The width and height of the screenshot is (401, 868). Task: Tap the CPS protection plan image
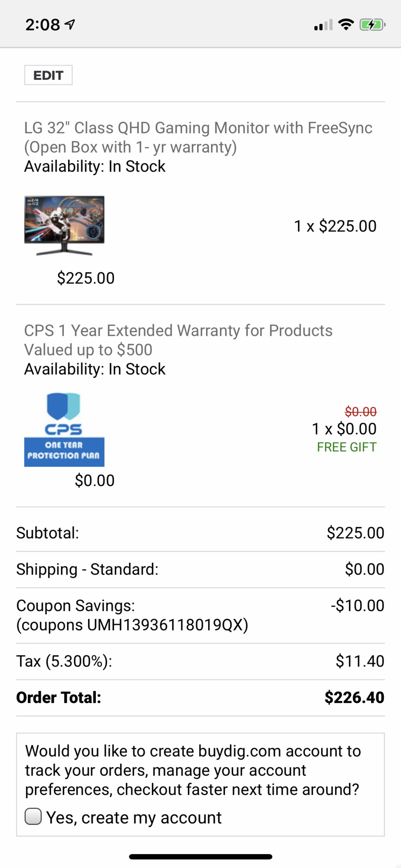pyautogui.click(x=64, y=430)
